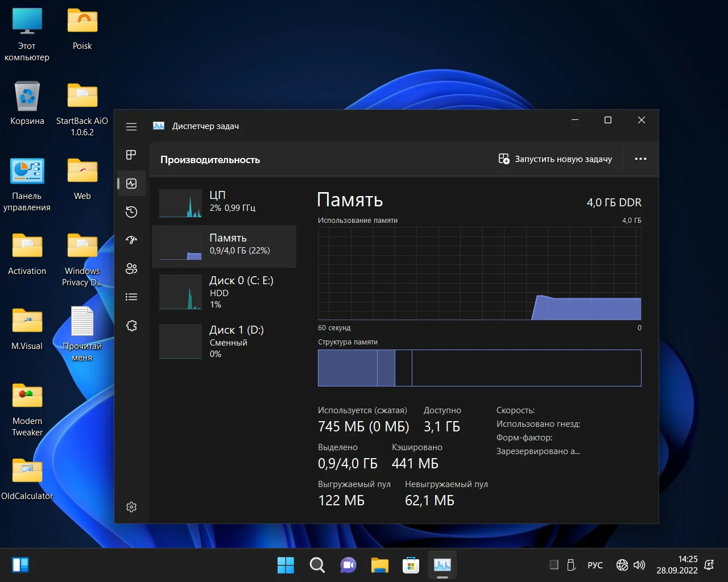Open the Processes page icon in sidebar

pyautogui.click(x=131, y=155)
